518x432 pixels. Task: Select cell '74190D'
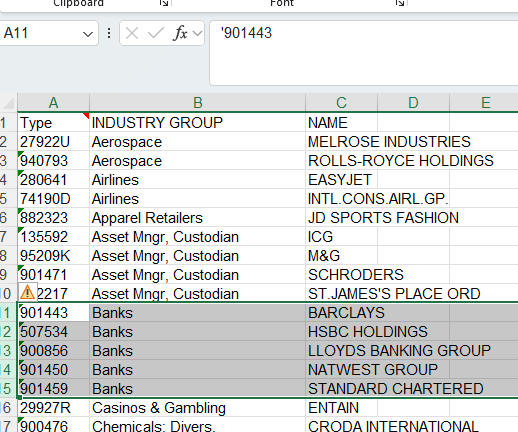pyautogui.click(x=53, y=199)
